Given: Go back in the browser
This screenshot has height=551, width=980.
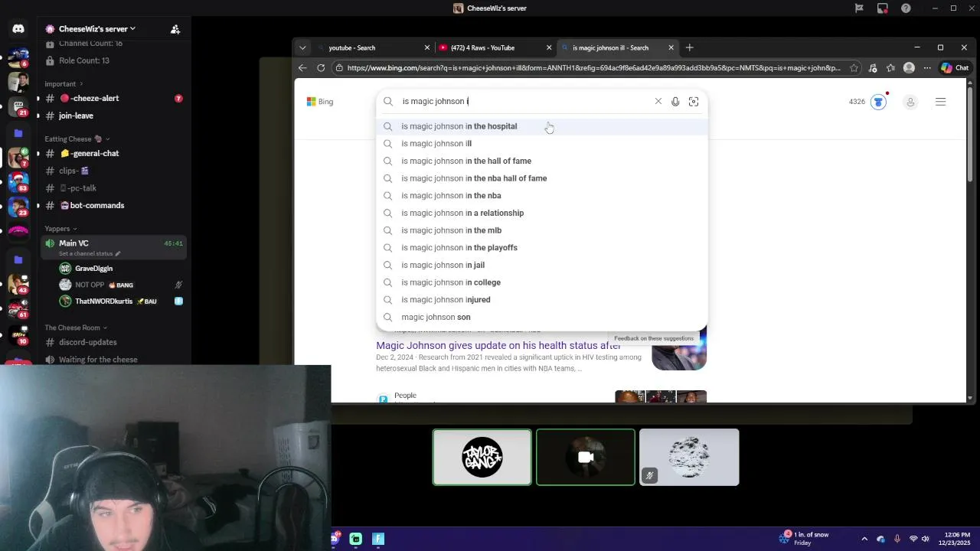Looking at the screenshot, I should [302, 68].
